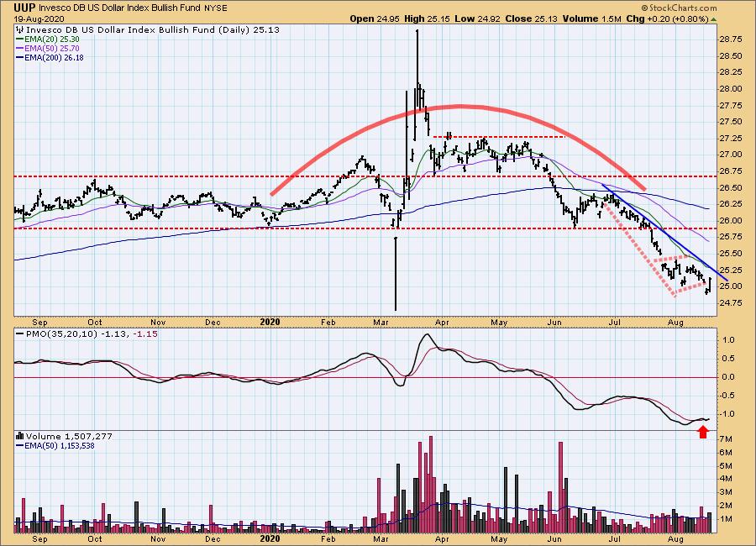
Task: Click the 27.25 price axis label
Action: click(731, 138)
